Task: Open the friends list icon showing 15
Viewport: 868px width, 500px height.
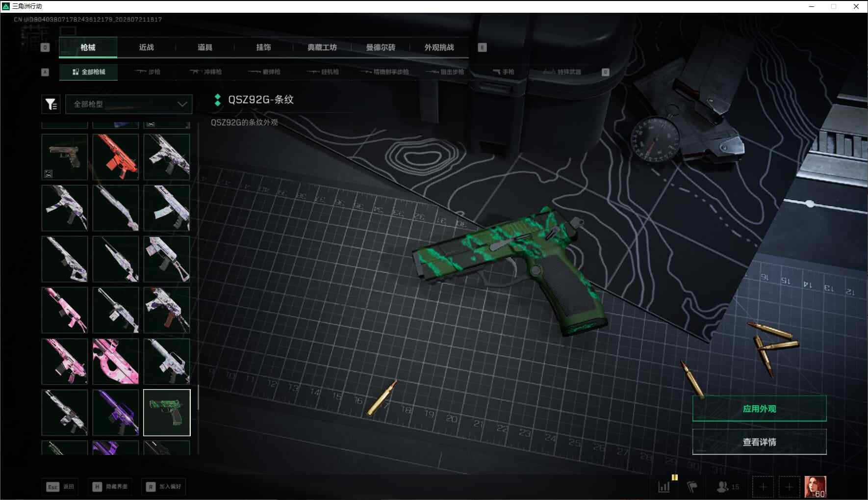Action: (x=728, y=487)
